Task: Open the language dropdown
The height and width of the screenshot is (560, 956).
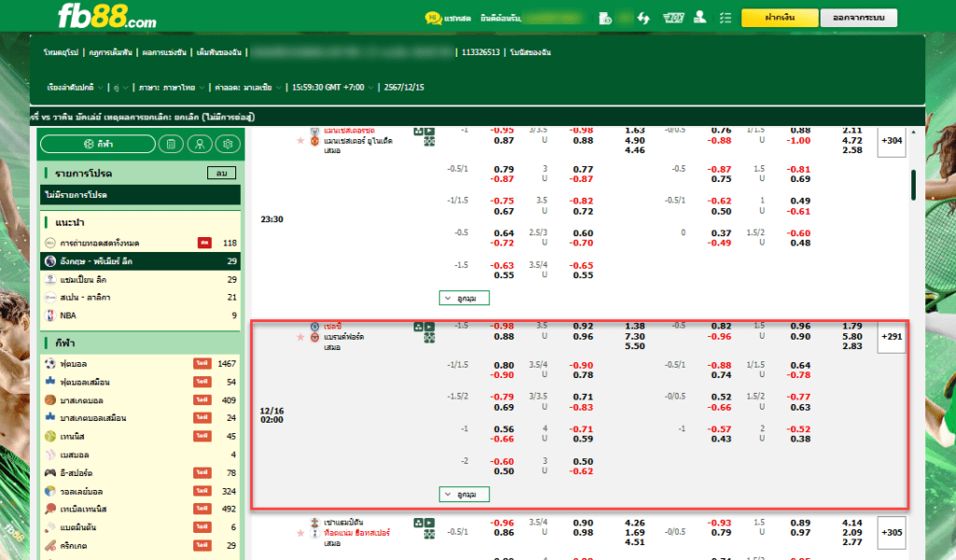Action: (172, 88)
